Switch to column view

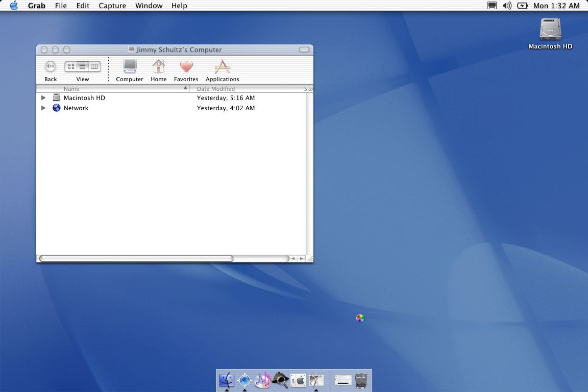click(x=94, y=66)
